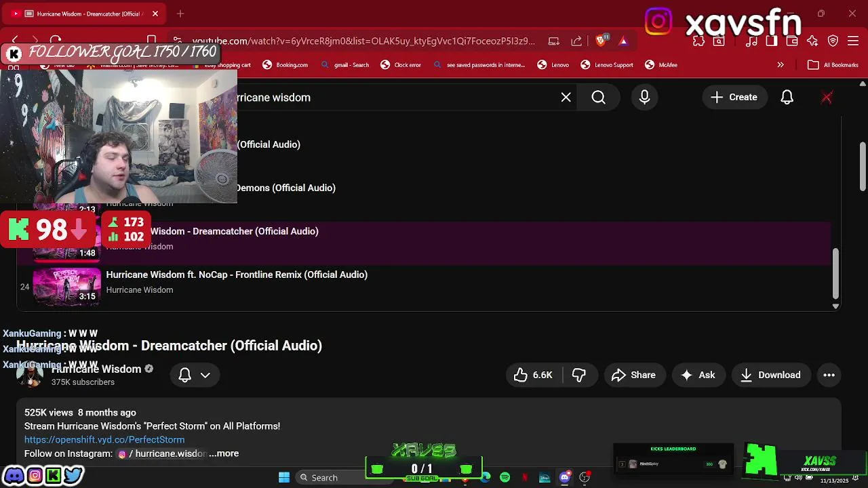This screenshot has height=488, width=868.
Task: Open the Brave Wallet icon
Action: 792,41
